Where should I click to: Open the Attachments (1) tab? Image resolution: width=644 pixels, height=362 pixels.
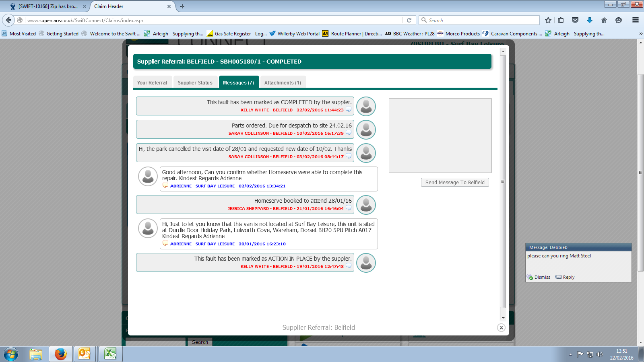[x=283, y=82]
